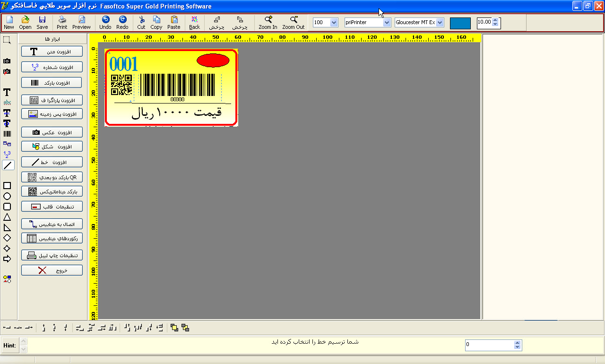Screen dimensions: 605x364
Task: Open the Gloucester MT font dropdown
Action: 440,23
